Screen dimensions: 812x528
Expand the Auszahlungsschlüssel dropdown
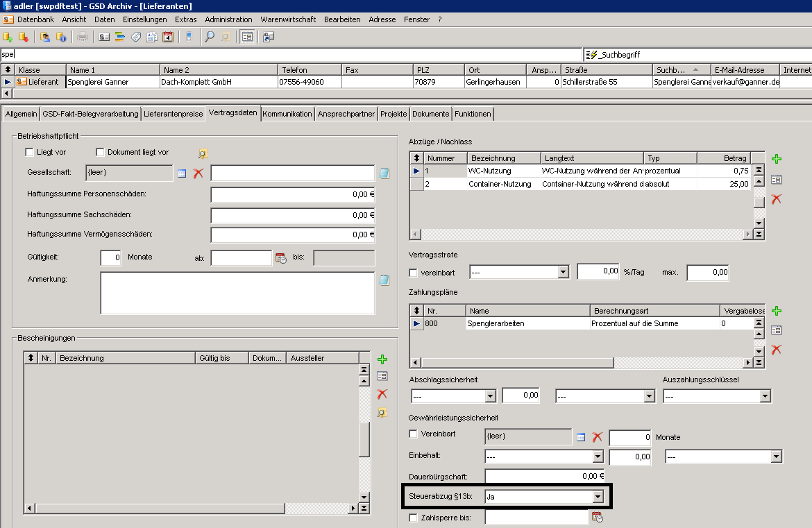(766, 396)
